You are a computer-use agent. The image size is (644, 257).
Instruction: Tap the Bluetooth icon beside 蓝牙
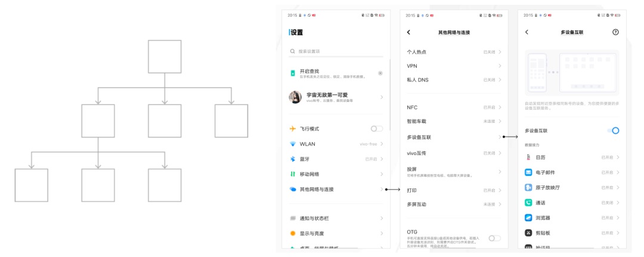click(x=292, y=159)
